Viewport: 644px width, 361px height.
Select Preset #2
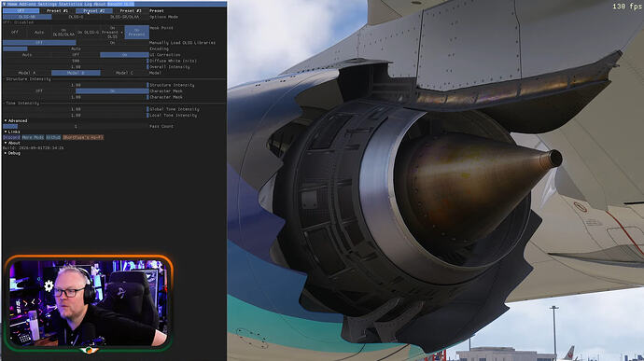(94, 10)
